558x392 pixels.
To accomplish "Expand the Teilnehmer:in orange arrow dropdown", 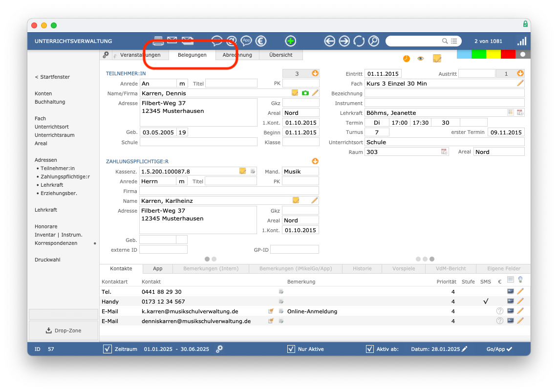I will pyautogui.click(x=315, y=73).
